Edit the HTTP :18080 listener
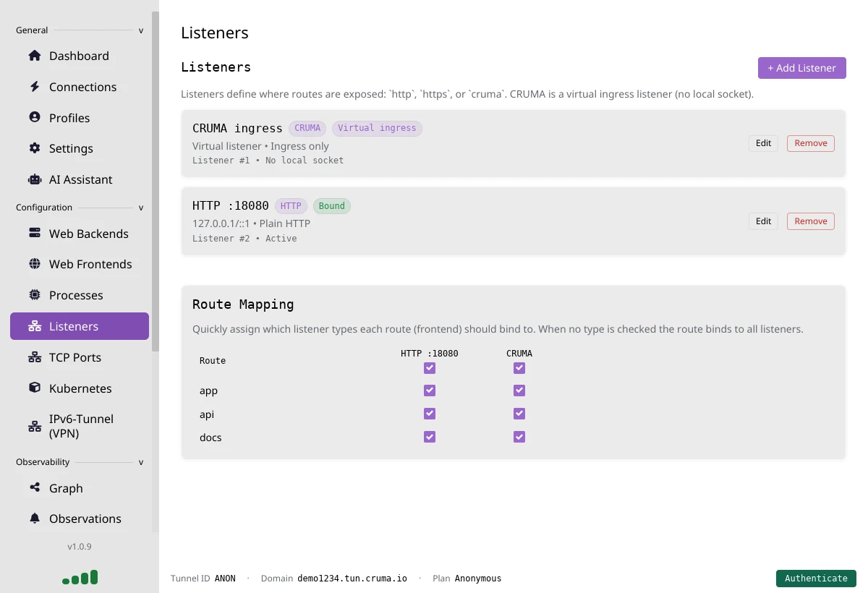Screen dimensions: 868x593 point(763,221)
